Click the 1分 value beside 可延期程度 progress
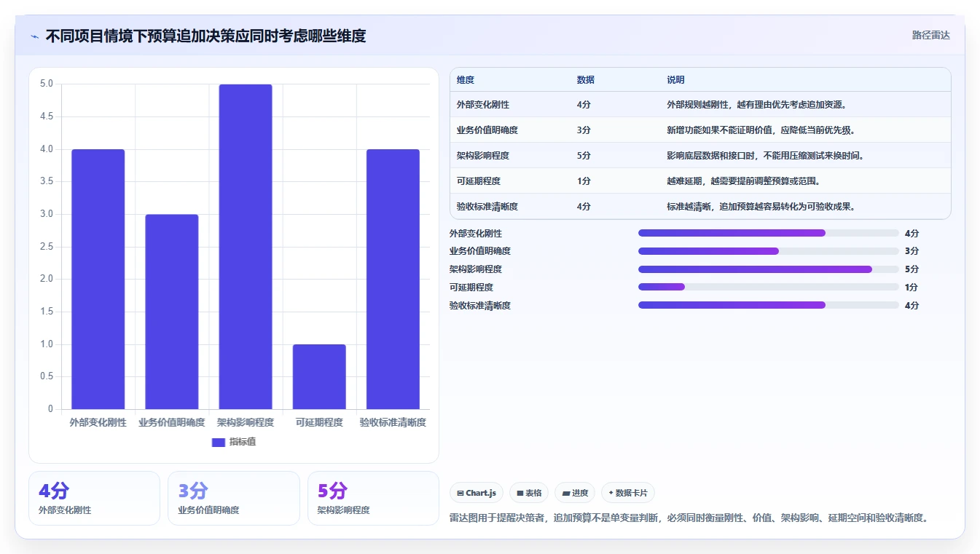The width and height of the screenshot is (980, 554). (912, 287)
